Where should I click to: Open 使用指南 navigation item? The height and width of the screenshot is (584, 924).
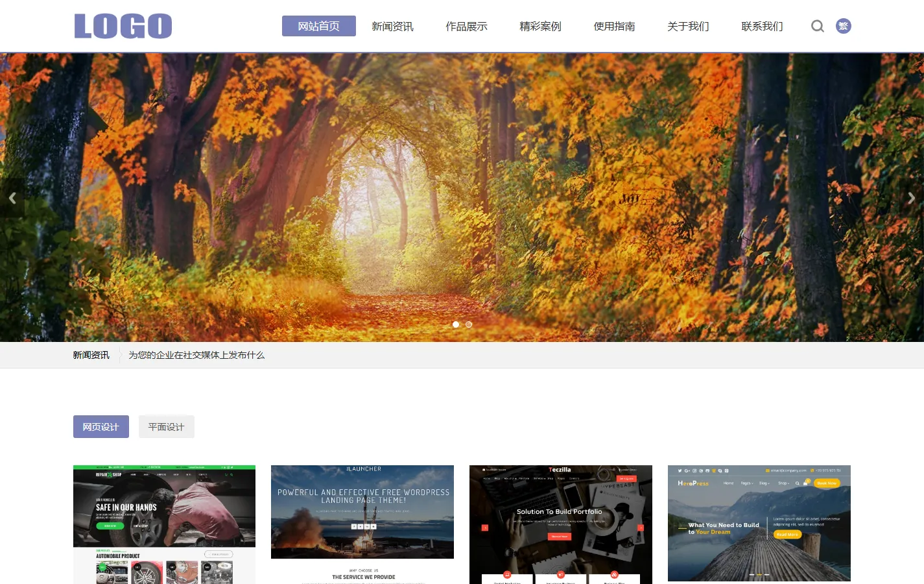pos(615,26)
